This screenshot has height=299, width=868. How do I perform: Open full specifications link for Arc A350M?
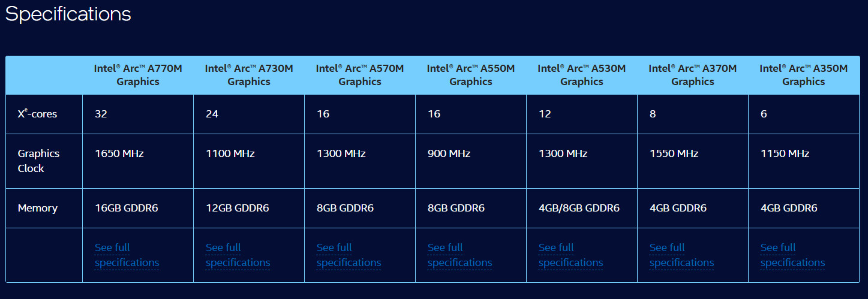tap(792, 255)
